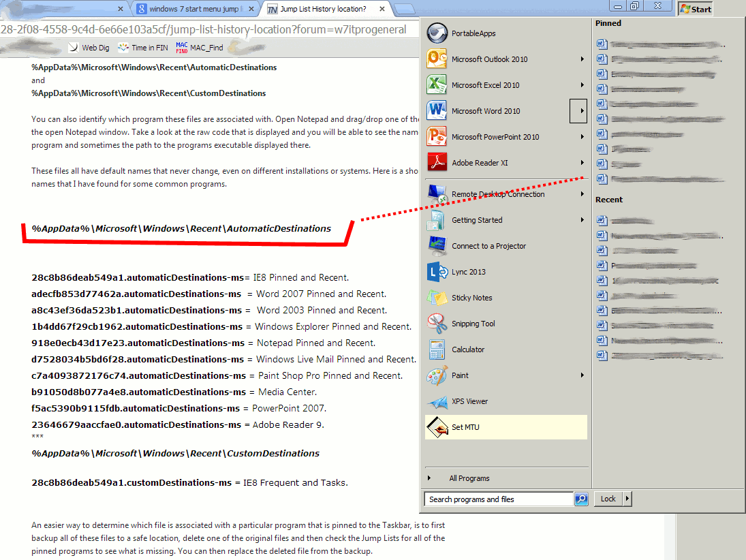Click the 23646679aaccfae0 Adobe Reader 9 line
Image resolution: width=746 pixels, height=560 pixels.
pos(178,425)
